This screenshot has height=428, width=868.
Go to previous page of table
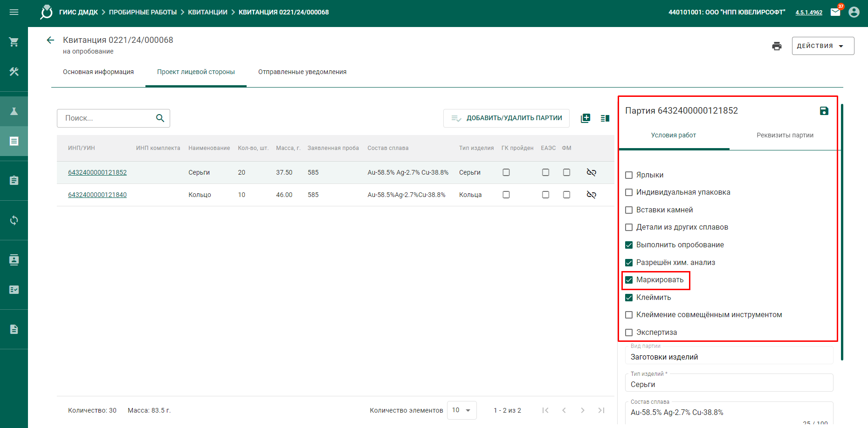pyautogui.click(x=564, y=410)
